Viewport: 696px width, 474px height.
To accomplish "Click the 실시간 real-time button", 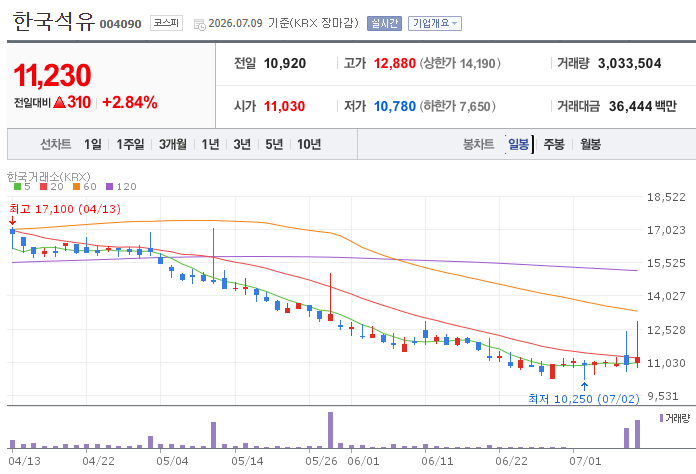I will [384, 24].
